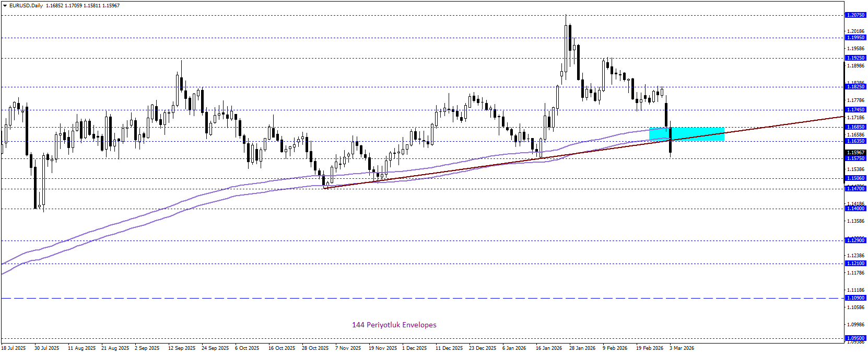This screenshot has height=354, width=868.
Task: Click the 3 Mar 2026 date label
Action: click(x=682, y=348)
